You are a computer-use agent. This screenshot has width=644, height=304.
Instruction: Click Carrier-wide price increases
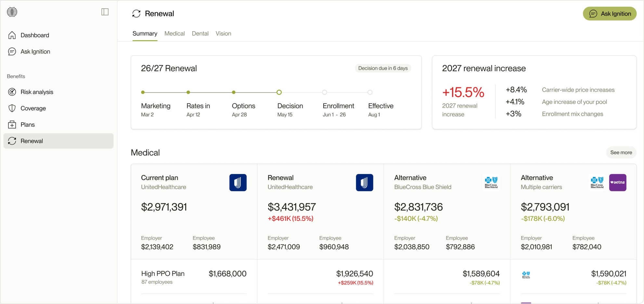[578, 90]
